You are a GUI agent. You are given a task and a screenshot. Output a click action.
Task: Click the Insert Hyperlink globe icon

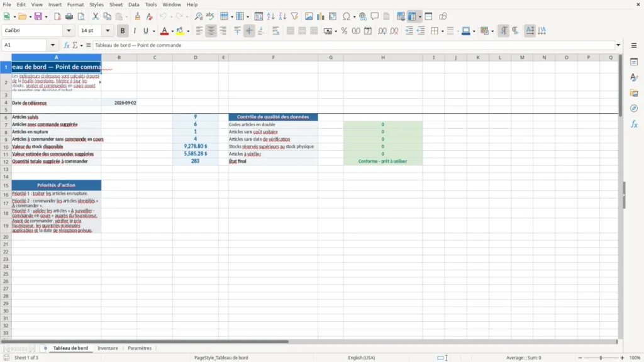point(363,16)
